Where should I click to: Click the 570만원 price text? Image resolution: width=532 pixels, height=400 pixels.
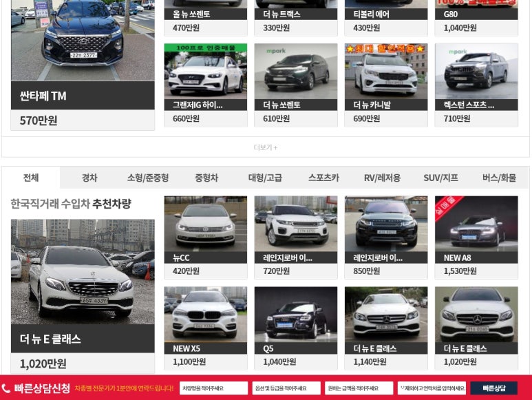pyautogui.click(x=39, y=120)
